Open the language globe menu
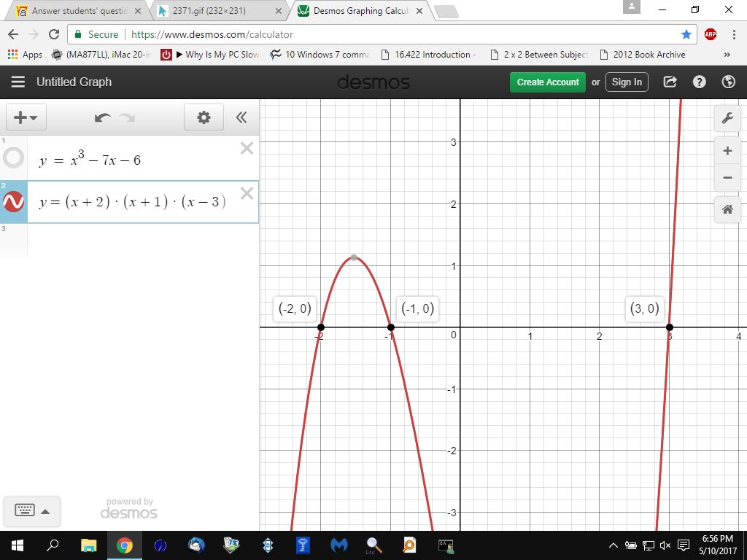Screen dimensions: 747x560 [x=729, y=82]
